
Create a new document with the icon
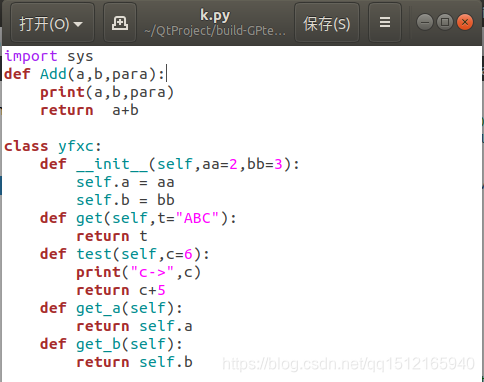[x=120, y=23]
